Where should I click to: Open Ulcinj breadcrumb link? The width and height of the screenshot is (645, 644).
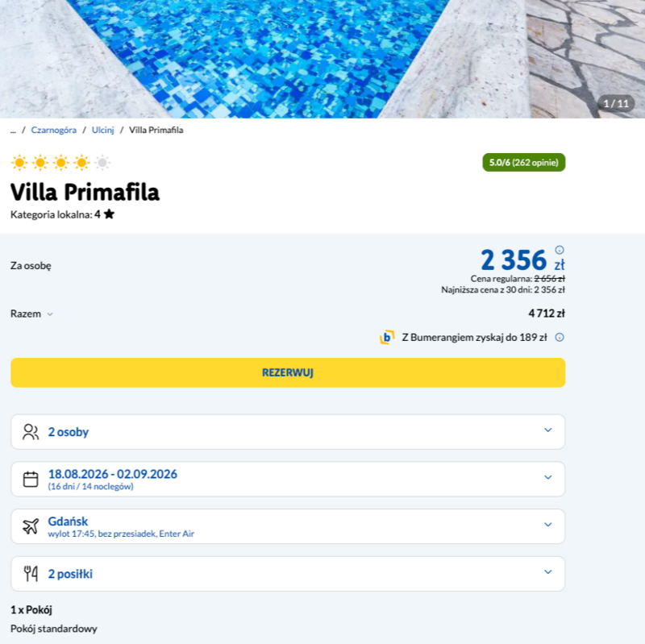(x=103, y=130)
